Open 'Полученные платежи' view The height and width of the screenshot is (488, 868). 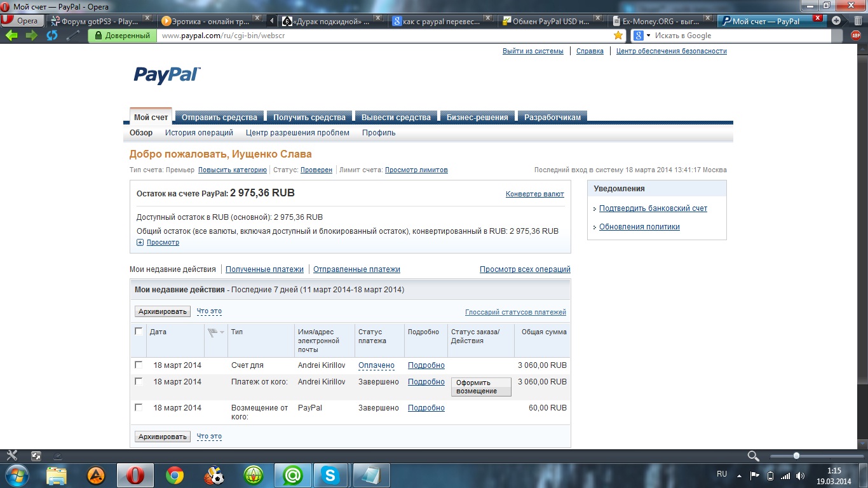pyautogui.click(x=264, y=269)
